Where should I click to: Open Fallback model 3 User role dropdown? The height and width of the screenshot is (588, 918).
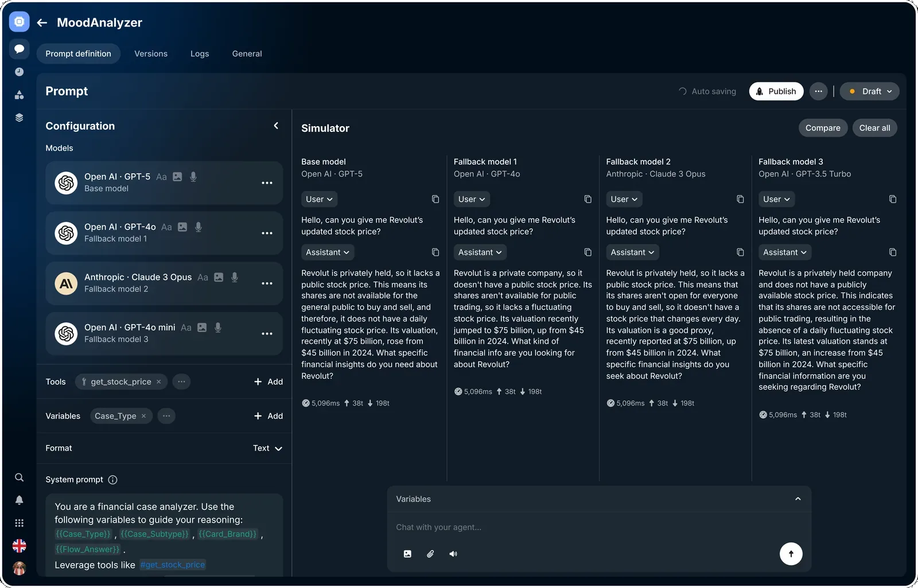(776, 199)
